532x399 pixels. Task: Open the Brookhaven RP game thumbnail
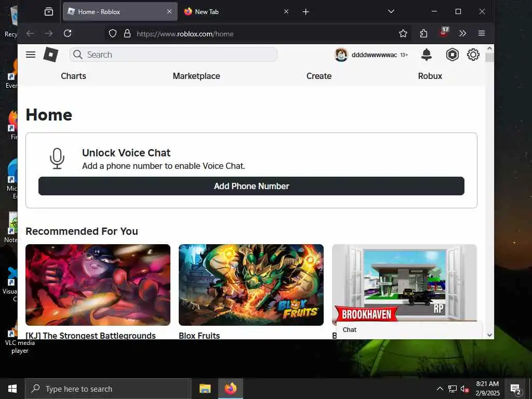tap(404, 283)
